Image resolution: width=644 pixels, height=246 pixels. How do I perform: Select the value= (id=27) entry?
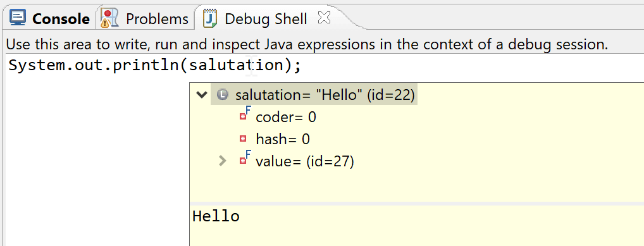point(305,161)
